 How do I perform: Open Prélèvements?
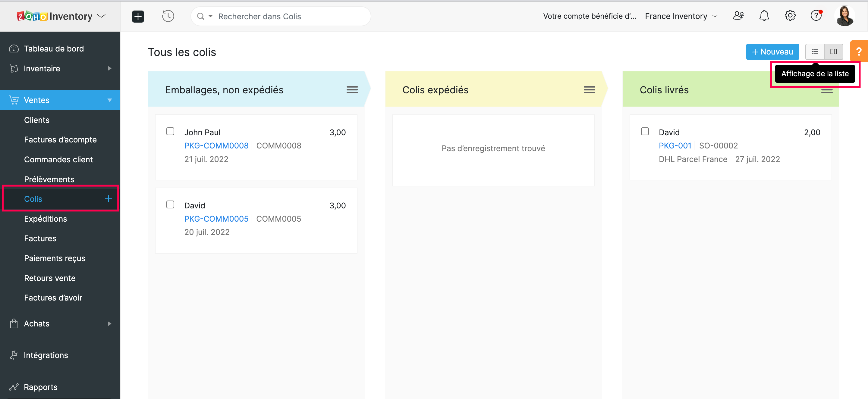click(x=49, y=179)
